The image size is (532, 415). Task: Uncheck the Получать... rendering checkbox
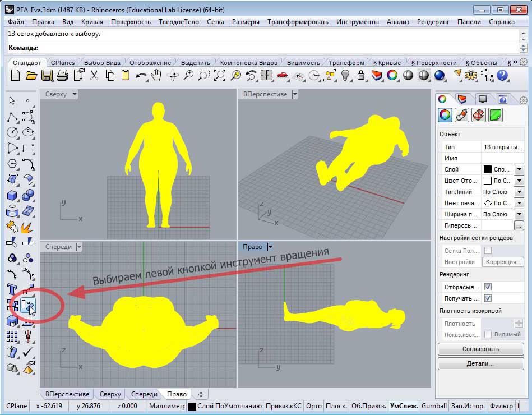(488, 298)
